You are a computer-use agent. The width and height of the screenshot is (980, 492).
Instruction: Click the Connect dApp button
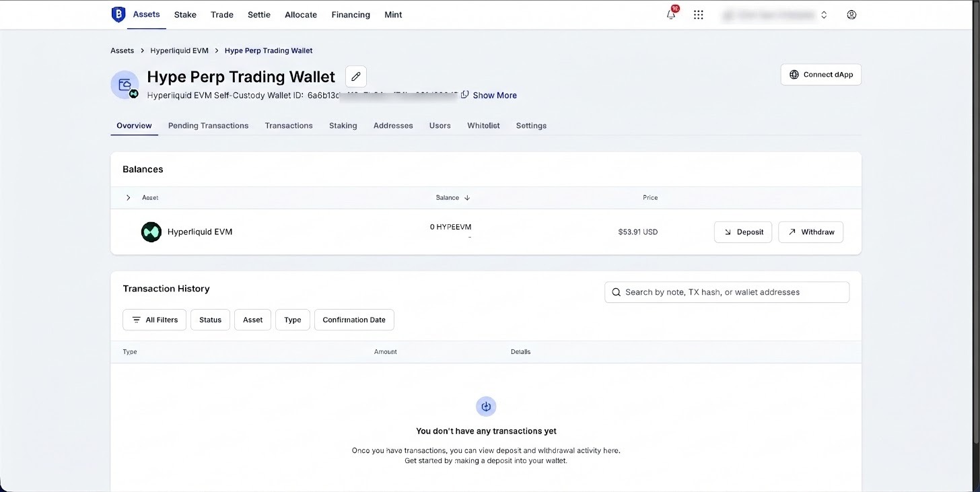(820, 75)
